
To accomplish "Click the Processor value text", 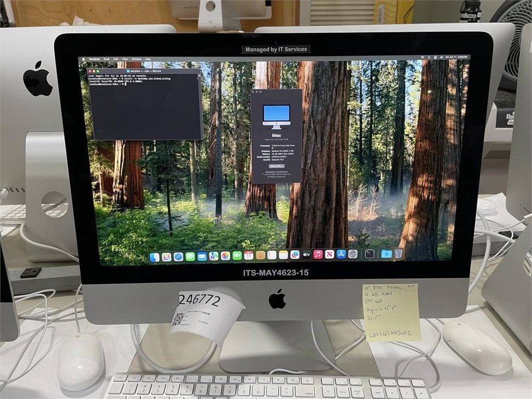I will point(284,147).
